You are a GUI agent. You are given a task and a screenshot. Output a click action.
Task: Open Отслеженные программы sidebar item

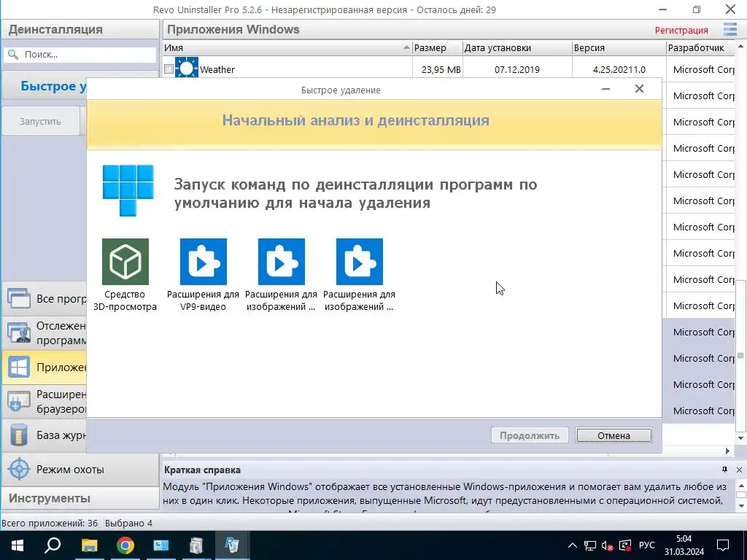point(44,332)
